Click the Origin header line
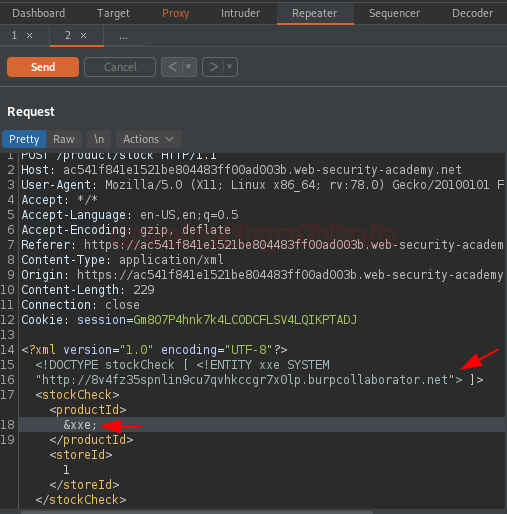The width and height of the screenshot is (507, 514). point(263,275)
